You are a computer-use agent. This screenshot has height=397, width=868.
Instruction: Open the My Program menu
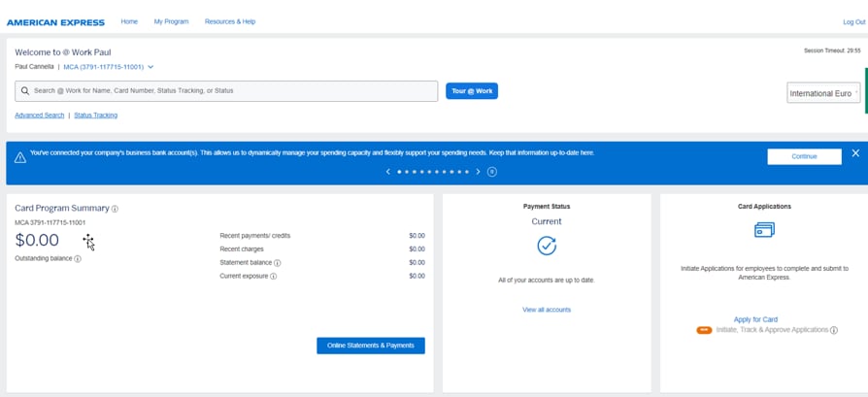(171, 21)
